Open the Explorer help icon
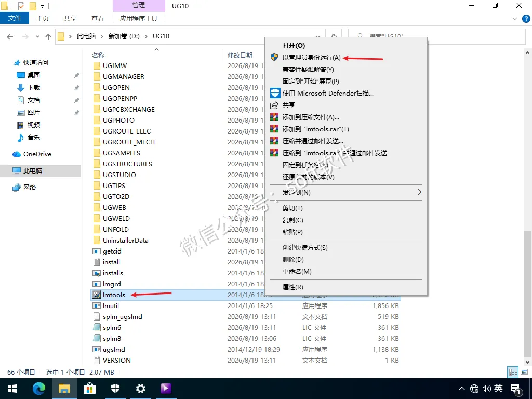Viewport: 532px width, 399px height. (x=526, y=19)
